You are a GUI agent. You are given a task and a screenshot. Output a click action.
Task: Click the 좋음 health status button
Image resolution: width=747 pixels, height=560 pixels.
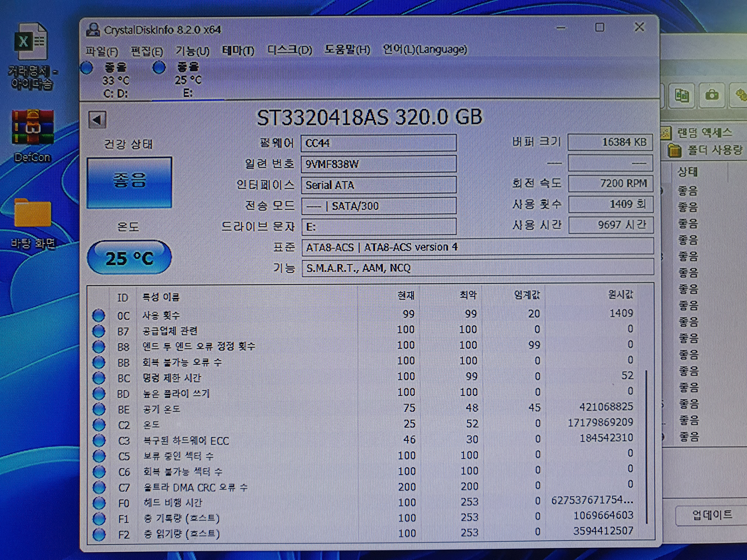point(129,182)
